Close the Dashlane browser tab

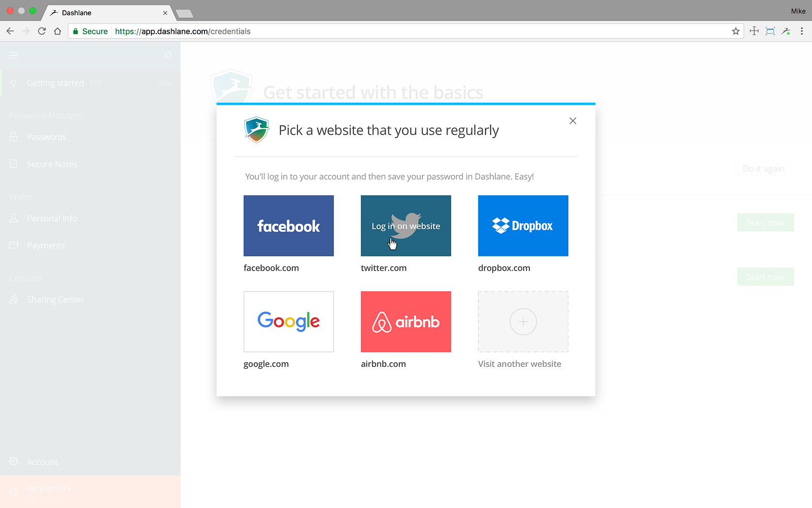165,13
